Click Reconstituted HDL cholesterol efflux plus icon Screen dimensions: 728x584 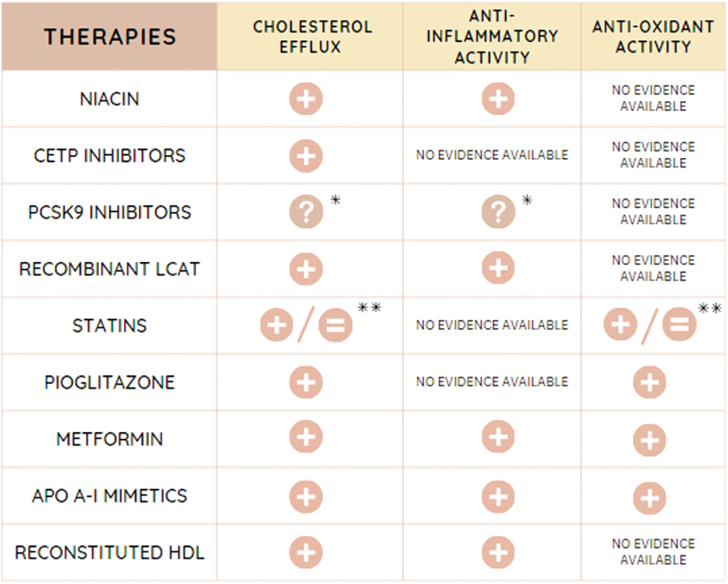click(x=306, y=552)
